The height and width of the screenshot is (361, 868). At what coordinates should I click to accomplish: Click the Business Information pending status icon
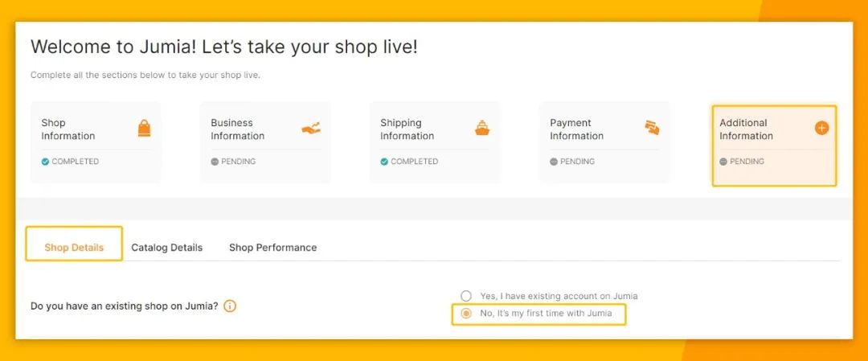pyautogui.click(x=215, y=162)
